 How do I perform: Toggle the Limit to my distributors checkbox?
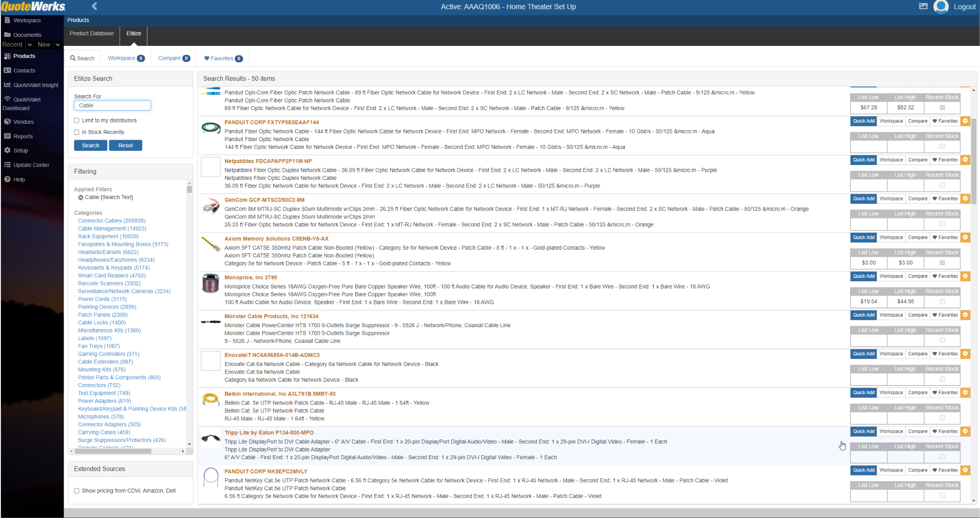77,120
